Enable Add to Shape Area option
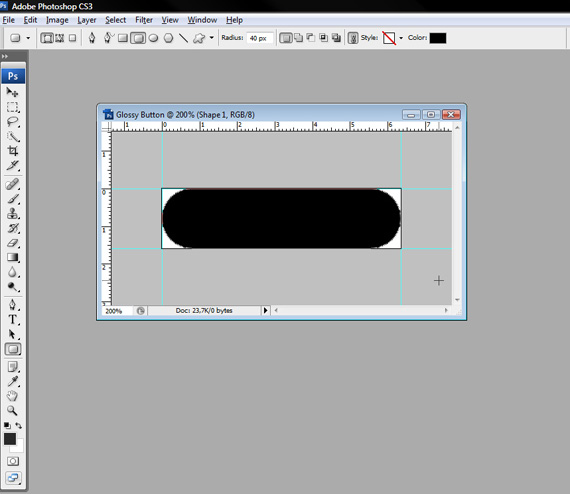This screenshot has width=570, height=494. point(298,38)
